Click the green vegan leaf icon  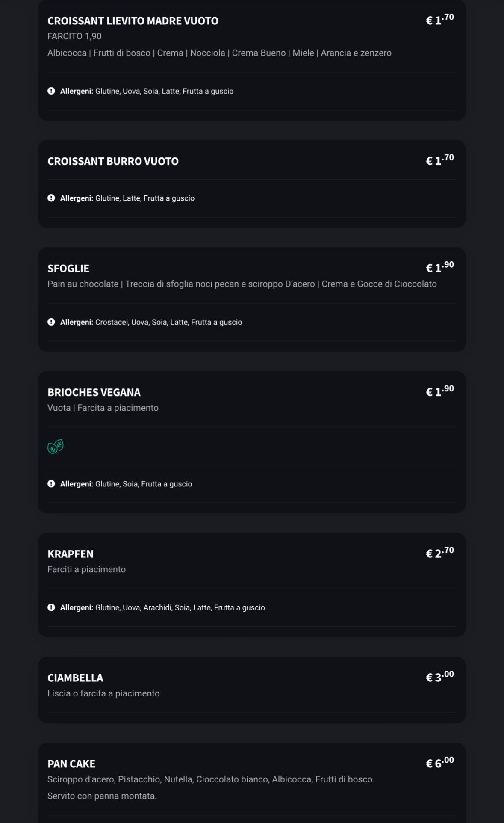[x=56, y=446]
